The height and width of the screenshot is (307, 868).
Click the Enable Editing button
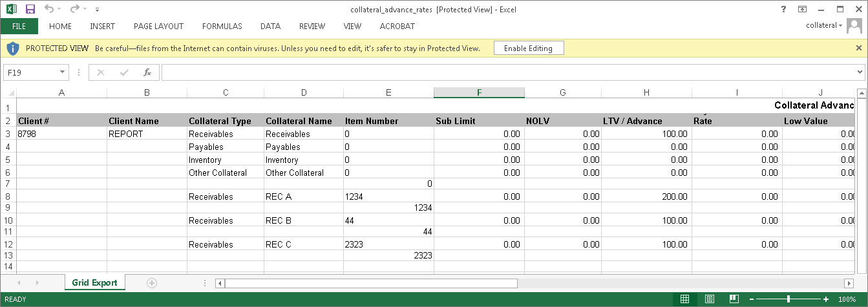(x=528, y=48)
